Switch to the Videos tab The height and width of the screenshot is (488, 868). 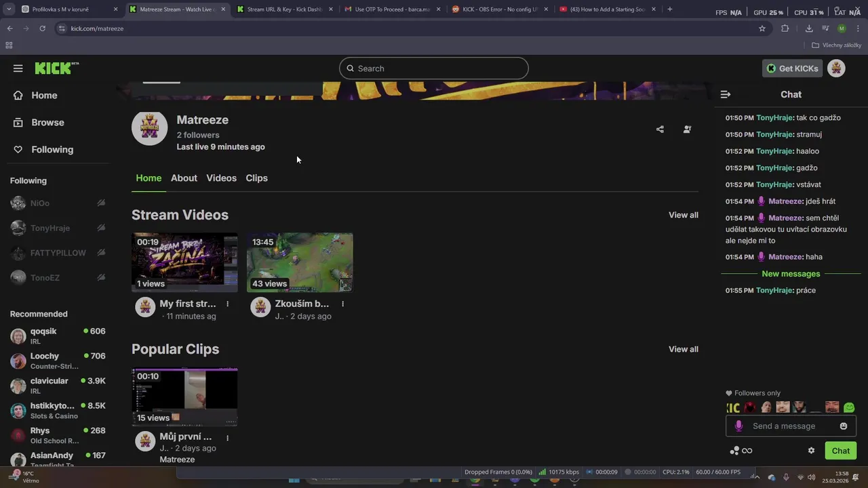[x=221, y=178]
